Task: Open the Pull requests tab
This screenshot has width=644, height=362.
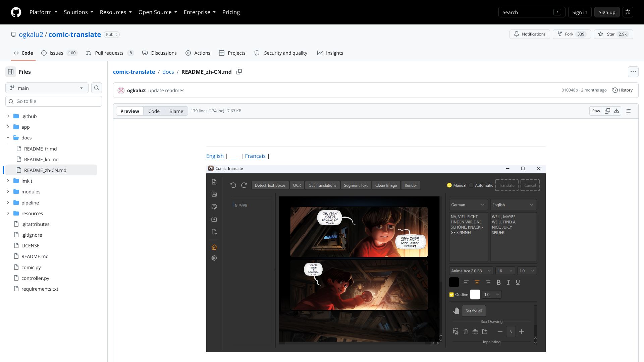Action: click(x=110, y=53)
